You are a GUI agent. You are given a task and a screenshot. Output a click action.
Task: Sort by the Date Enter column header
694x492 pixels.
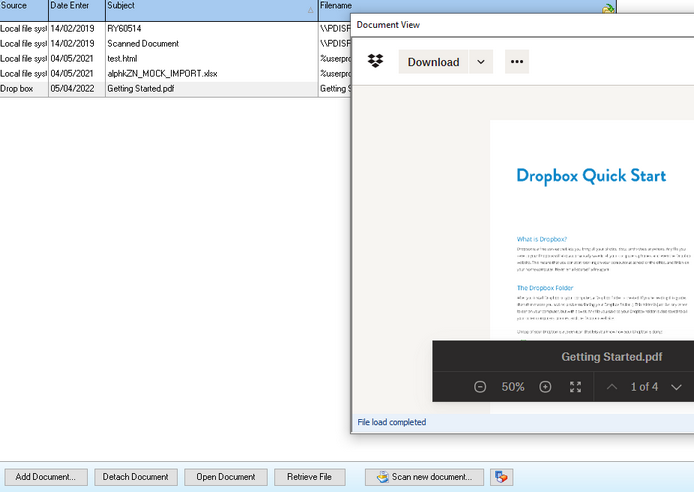pos(77,10)
